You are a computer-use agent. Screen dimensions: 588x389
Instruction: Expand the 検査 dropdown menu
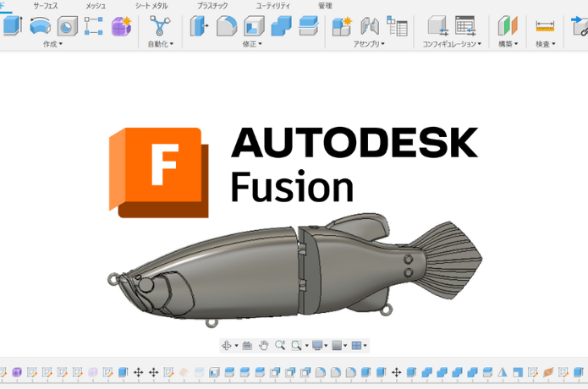pos(545,44)
